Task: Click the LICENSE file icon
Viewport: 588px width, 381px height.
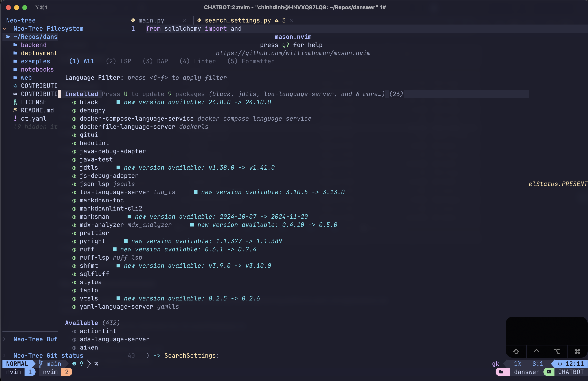Action: tap(15, 102)
